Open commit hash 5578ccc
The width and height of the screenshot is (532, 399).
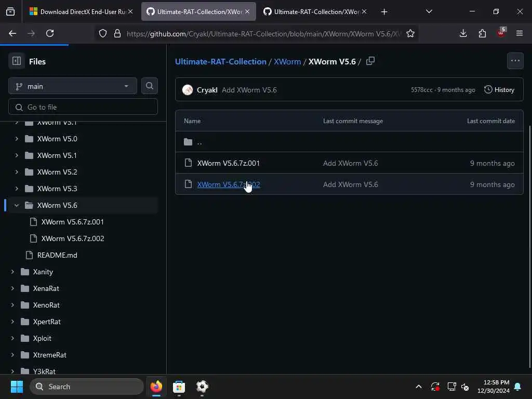pos(421,90)
